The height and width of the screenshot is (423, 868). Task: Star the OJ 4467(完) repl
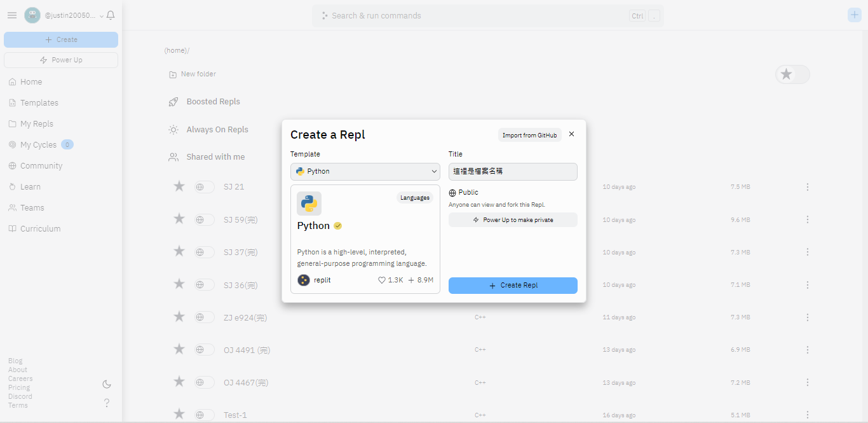coord(179,381)
